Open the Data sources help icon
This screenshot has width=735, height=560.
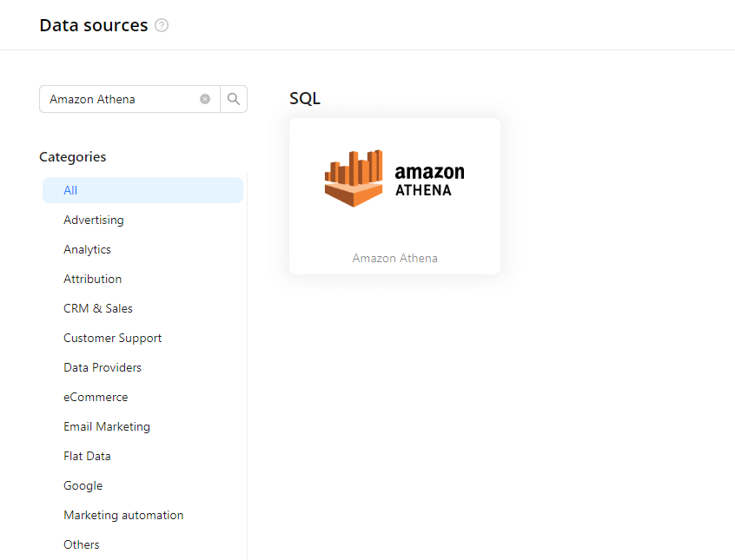162,25
